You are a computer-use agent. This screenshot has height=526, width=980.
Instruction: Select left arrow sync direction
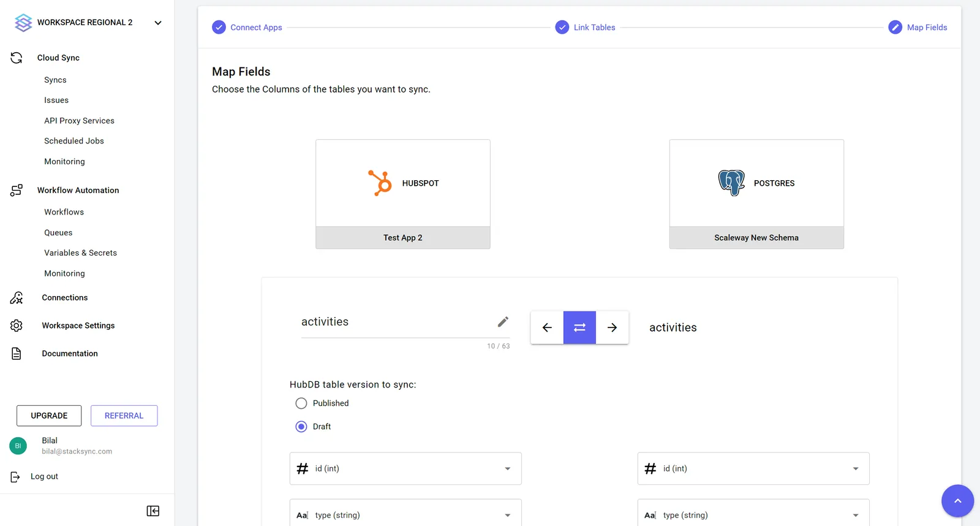547,327
